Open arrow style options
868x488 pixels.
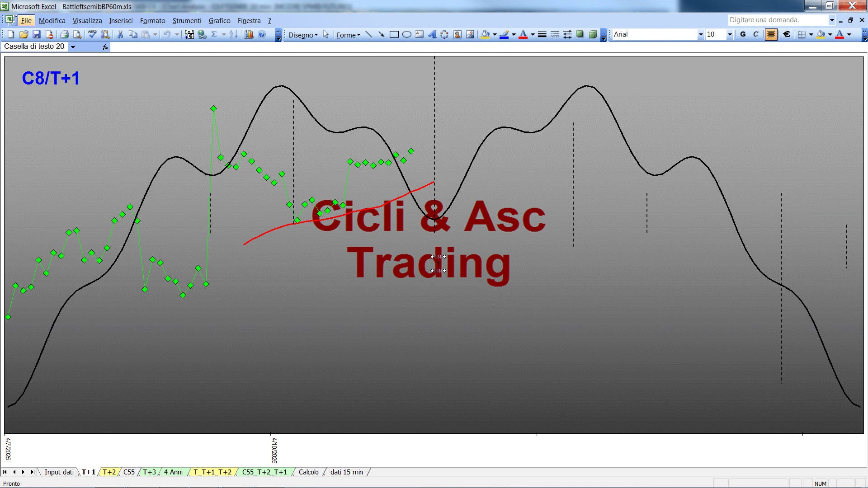[567, 34]
